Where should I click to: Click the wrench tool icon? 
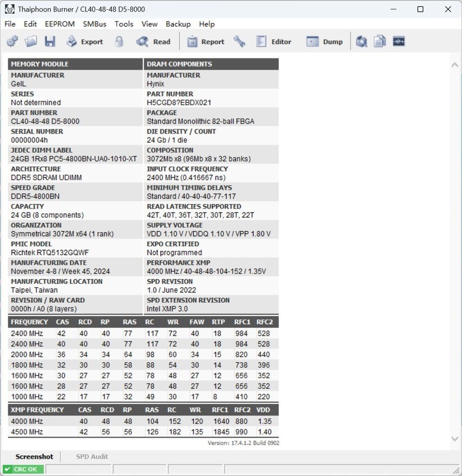coord(240,42)
